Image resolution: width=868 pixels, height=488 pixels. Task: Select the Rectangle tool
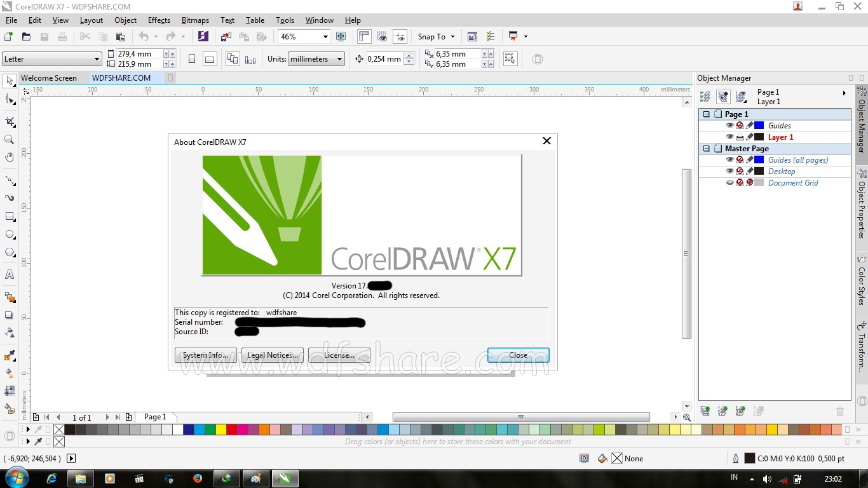[10, 217]
